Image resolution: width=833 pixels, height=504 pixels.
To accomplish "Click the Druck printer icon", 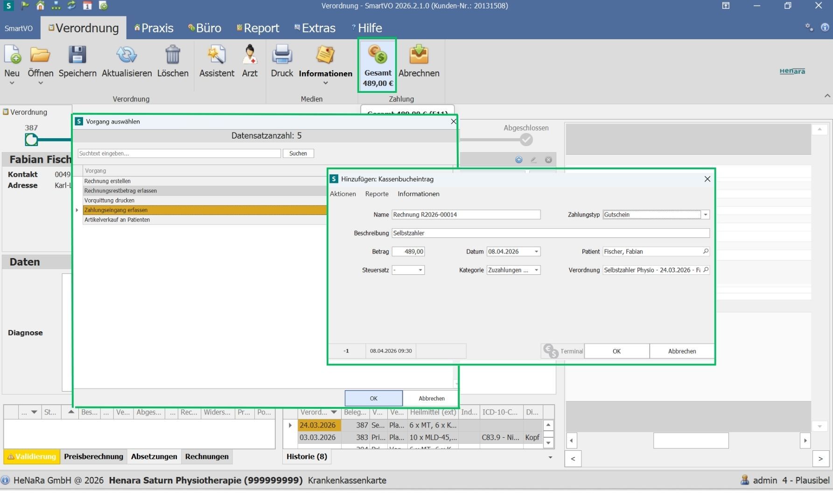I will (x=282, y=55).
